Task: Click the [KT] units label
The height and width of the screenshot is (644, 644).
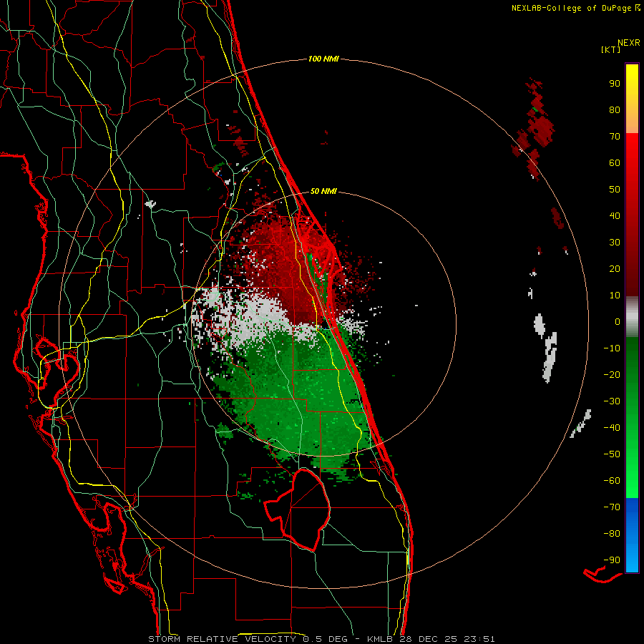Action: 611,49
